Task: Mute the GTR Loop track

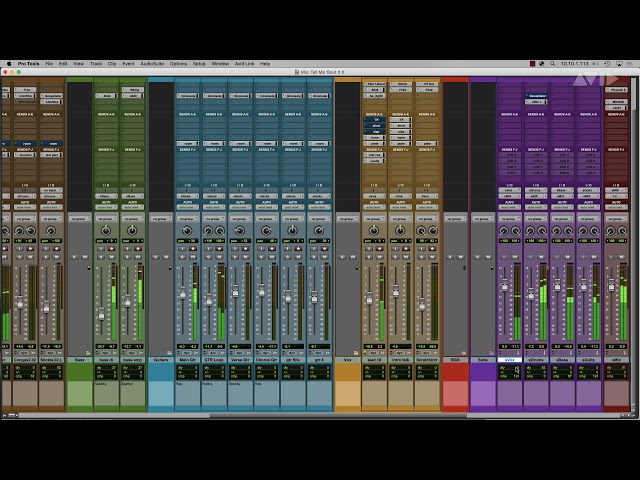Action: tap(219, 257)
